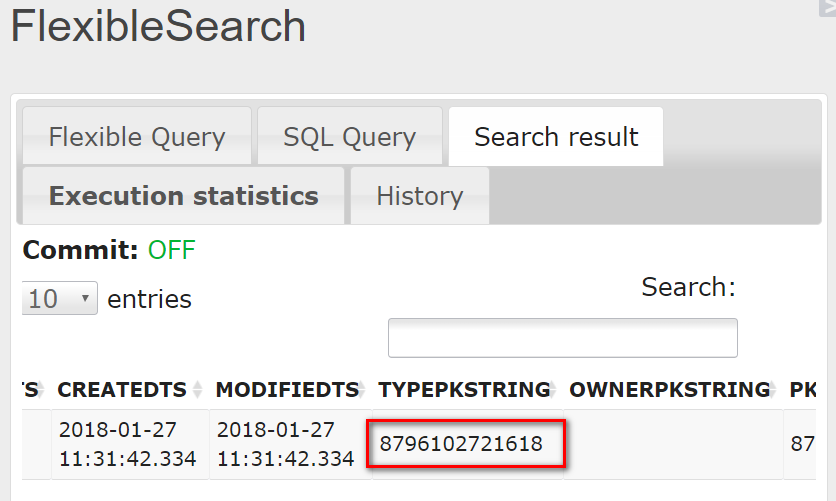Sort by TYPEPKSTRING column header
Viewport: 836px width, 501px height.
pyautogui.click(x=467, y=390)
